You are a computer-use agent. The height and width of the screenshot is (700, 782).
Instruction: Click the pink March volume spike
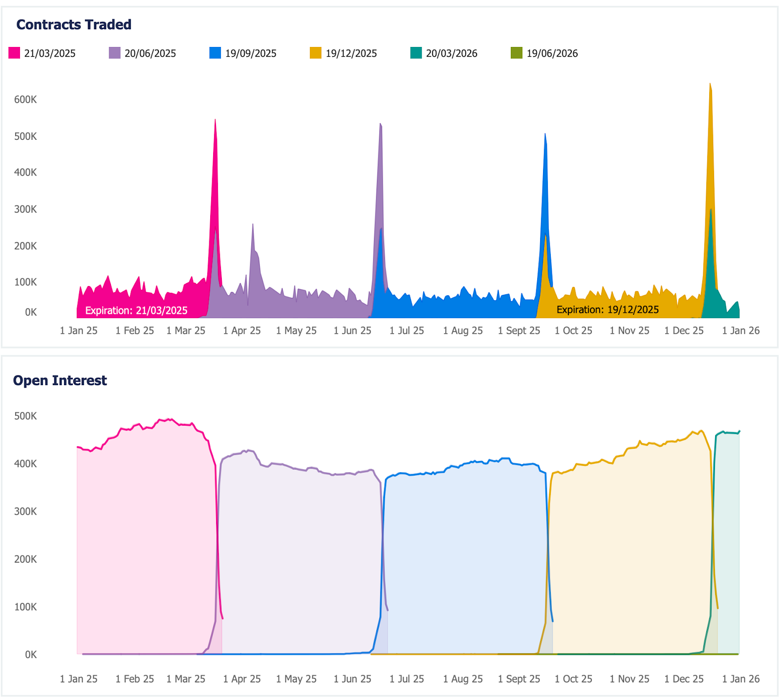(215, 122)
